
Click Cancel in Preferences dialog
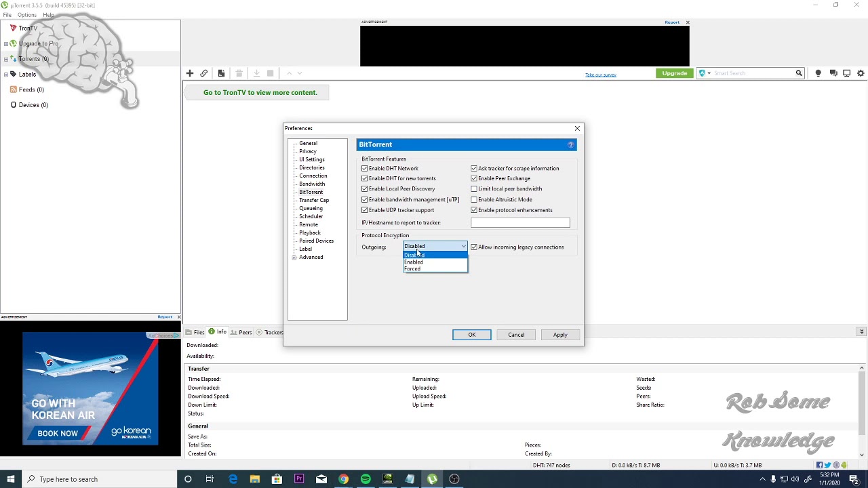(x=516, y=335)
